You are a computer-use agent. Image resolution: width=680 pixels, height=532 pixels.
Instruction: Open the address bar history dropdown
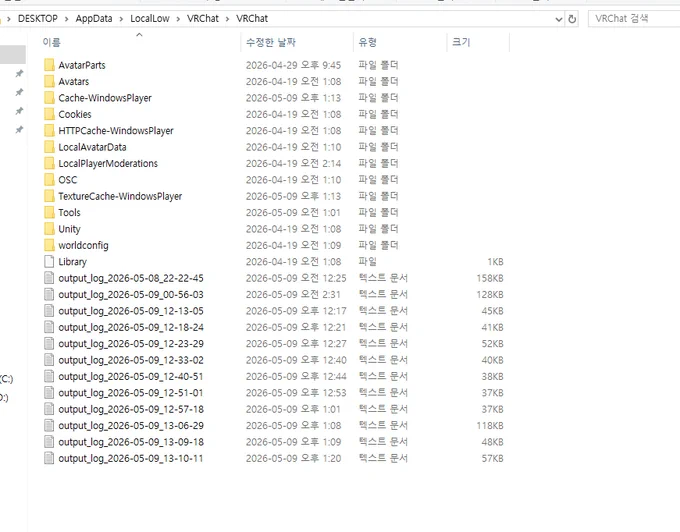point(559,19)
